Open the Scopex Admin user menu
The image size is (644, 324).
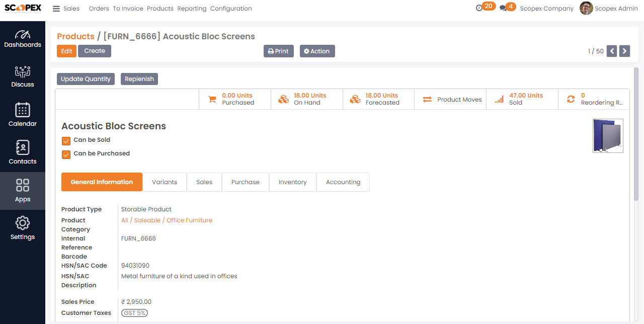coord(609,9)
